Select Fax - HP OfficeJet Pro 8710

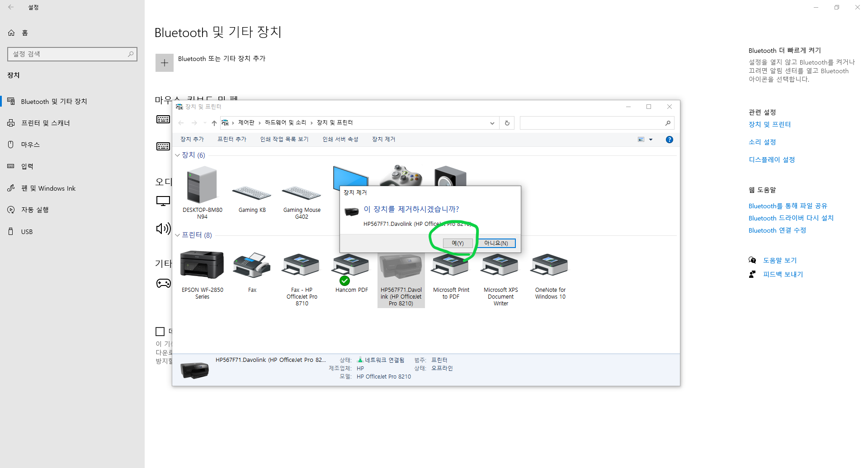point(302,279)
